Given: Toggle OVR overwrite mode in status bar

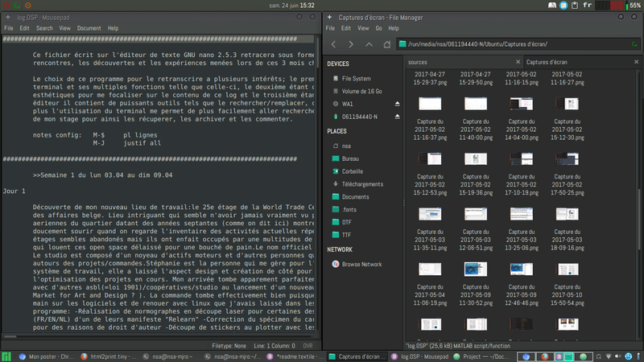Looking at the screenshot, I should [x=308, y=346].
